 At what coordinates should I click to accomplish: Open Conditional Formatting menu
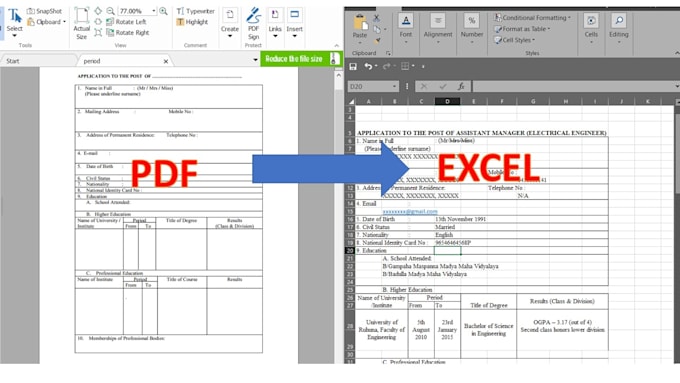coord(532,18)
